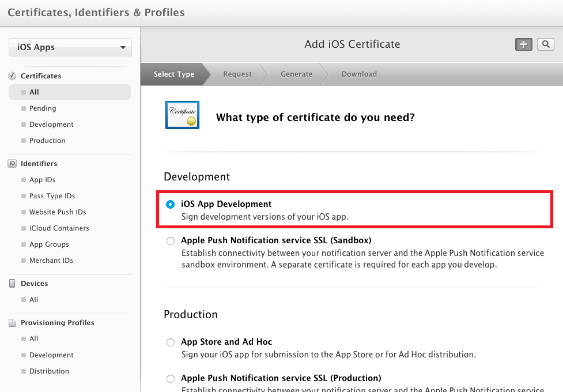
Task: Open App Groups
Action: (49, 244)
